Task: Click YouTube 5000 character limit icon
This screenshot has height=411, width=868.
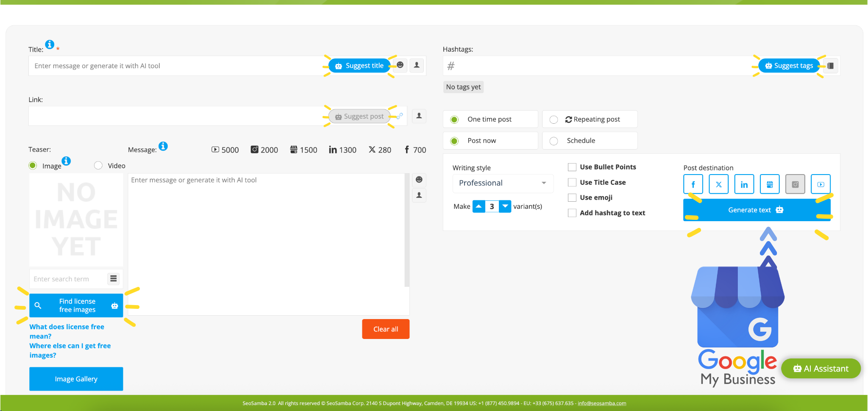Action: pos(215,150)
